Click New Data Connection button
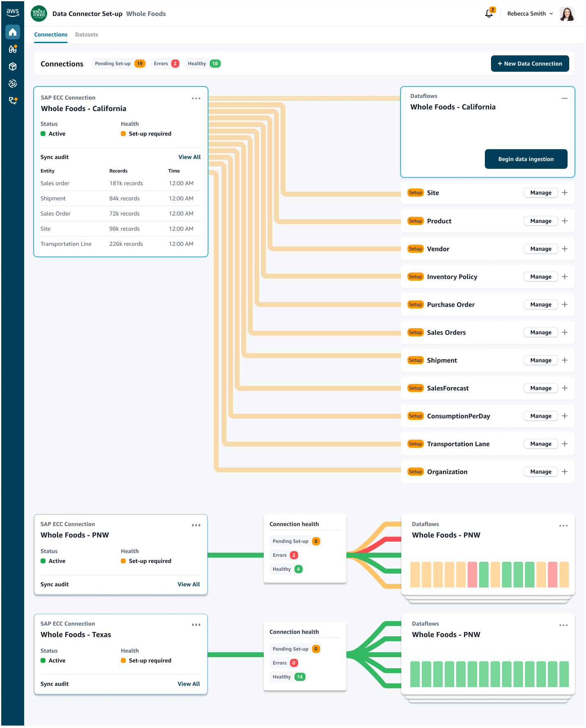The width and height of the screenshot is (586, 728). tap(530, 64)
